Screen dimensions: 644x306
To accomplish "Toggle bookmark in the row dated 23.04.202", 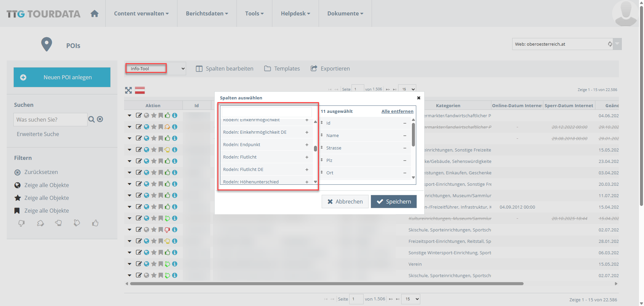I will (x=161, y=161).
